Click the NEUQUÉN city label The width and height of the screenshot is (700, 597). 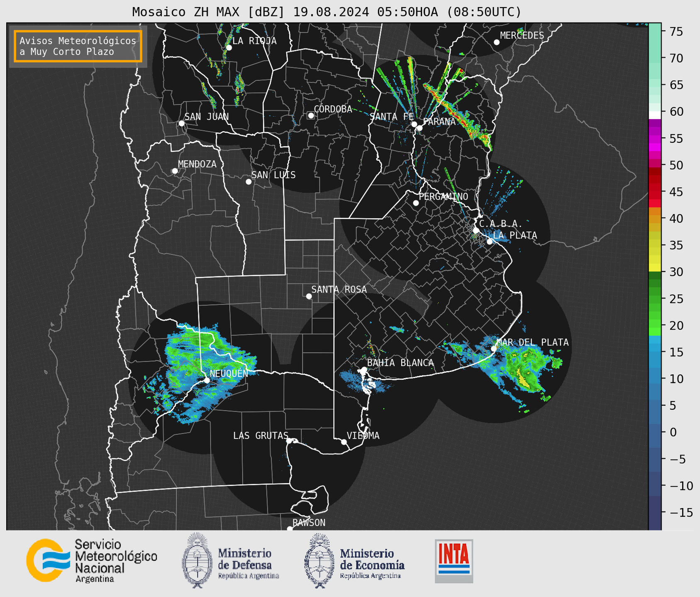click(229, 373)
